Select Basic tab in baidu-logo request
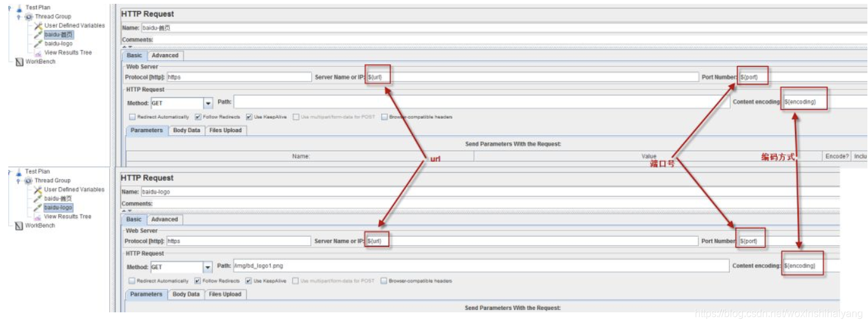868x325 pixels. point(135,219)
